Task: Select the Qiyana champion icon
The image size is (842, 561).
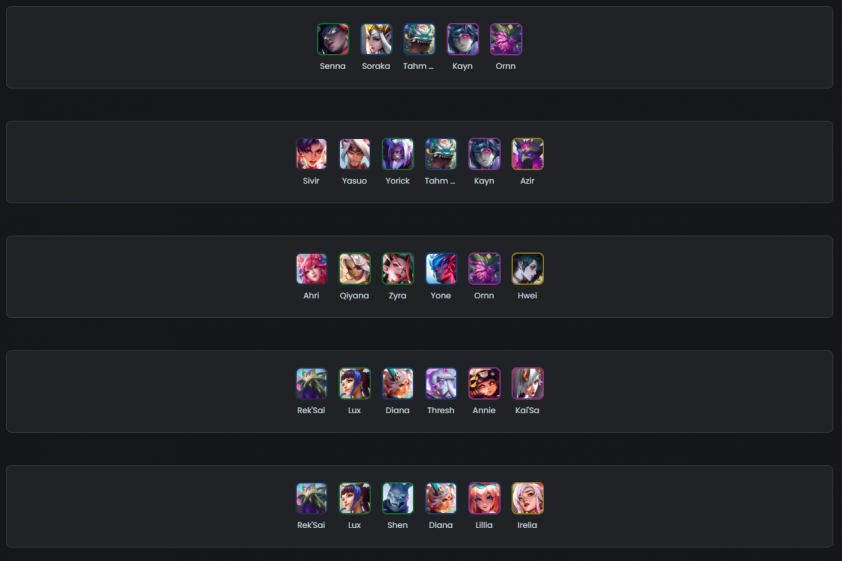Action: (354, 268)
